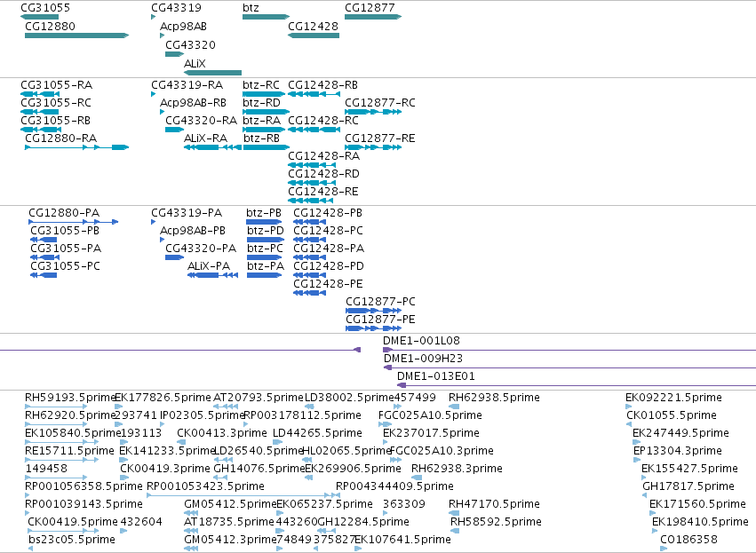Select the DME1-009H23 clone label
This screenshot has height=553, width=756.
pos(424,359)
